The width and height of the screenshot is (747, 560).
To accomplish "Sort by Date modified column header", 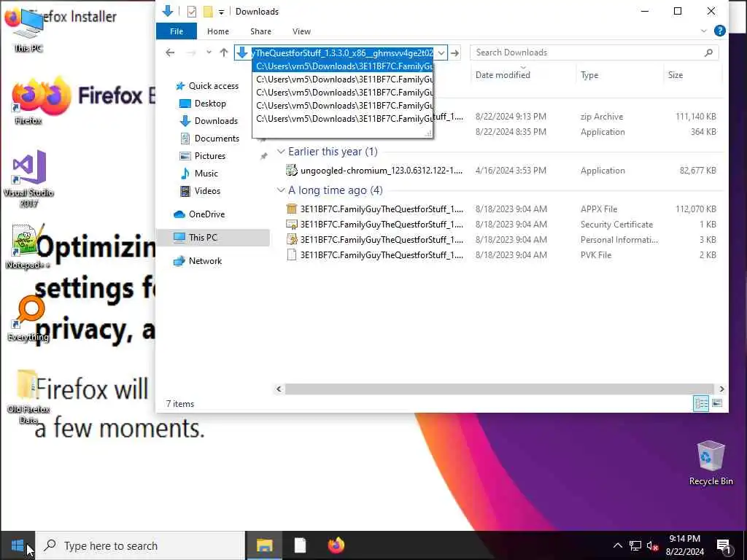I will coord(503,75).
